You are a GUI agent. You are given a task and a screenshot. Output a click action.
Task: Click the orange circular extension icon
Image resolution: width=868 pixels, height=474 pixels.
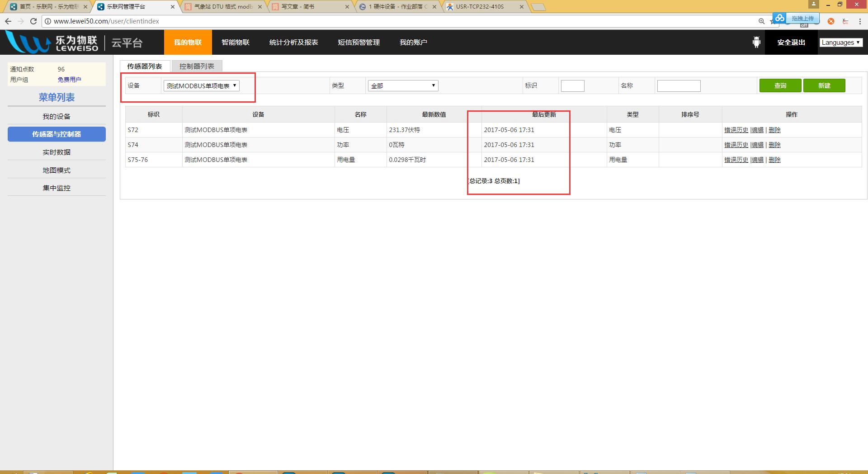click(x=831, y=21)
